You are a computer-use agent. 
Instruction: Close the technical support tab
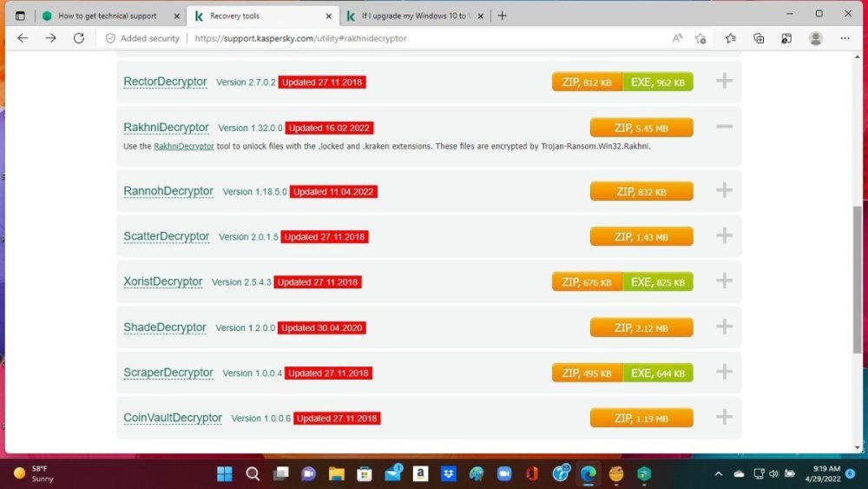point(176,16)
